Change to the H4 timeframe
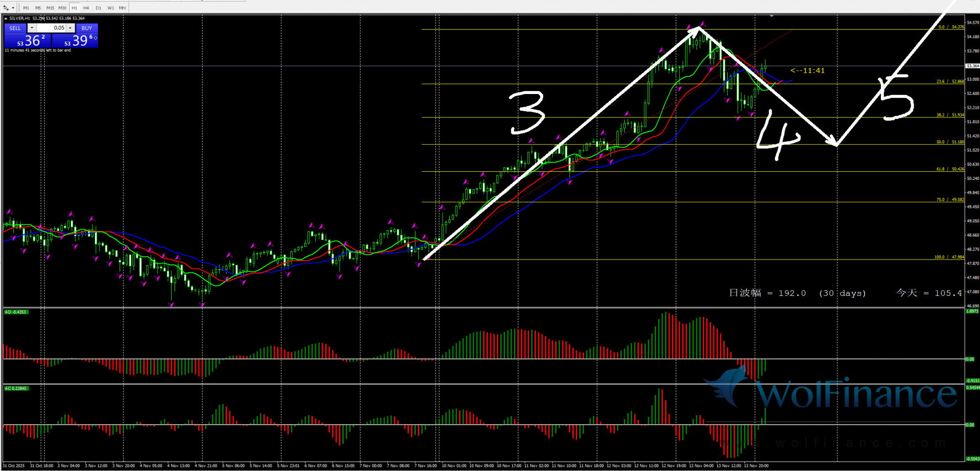Image resolution: width=980 pixels, height=471 pixels. click(86, 8)
